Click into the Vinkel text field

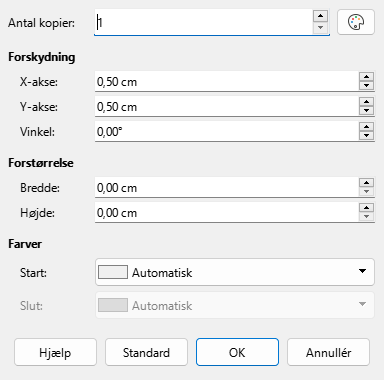point(227,131)
